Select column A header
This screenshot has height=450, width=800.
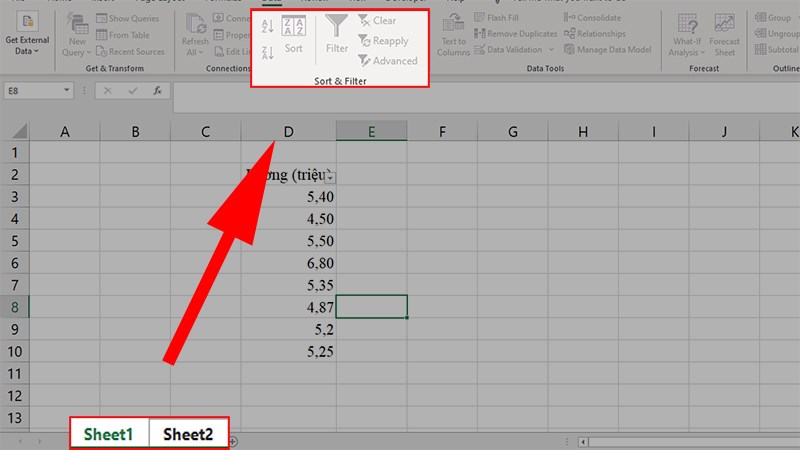click(64, 132)
